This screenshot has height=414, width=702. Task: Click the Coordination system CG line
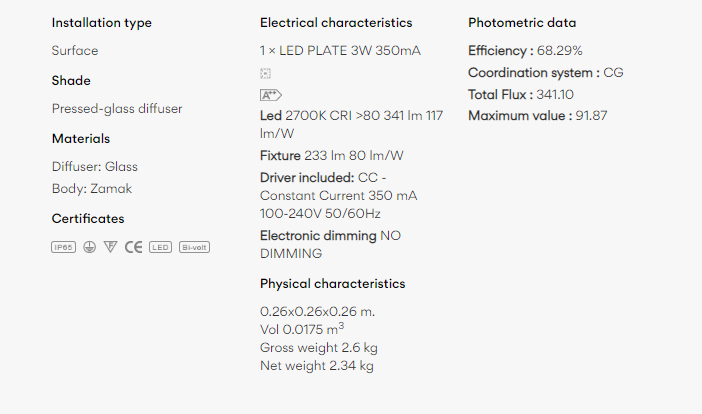tap(546, 73)
